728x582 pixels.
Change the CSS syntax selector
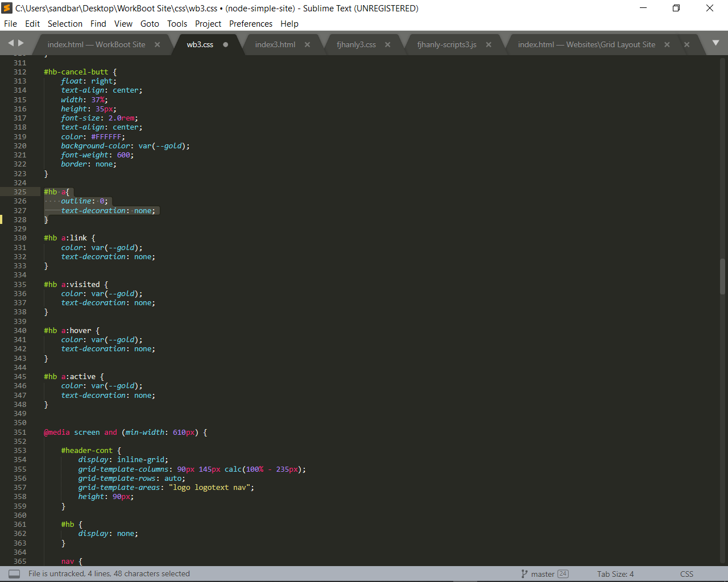click(x=686, y=574)
